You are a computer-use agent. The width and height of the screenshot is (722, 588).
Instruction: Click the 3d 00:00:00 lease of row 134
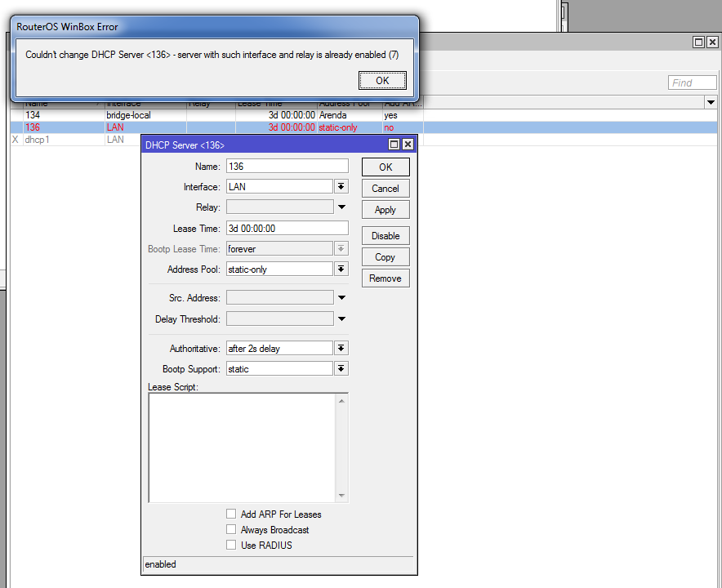tap(292, 115)
